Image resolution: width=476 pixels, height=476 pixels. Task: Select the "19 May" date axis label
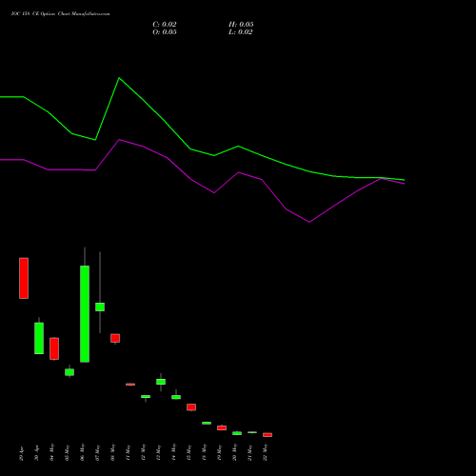(x=220, y=452)
